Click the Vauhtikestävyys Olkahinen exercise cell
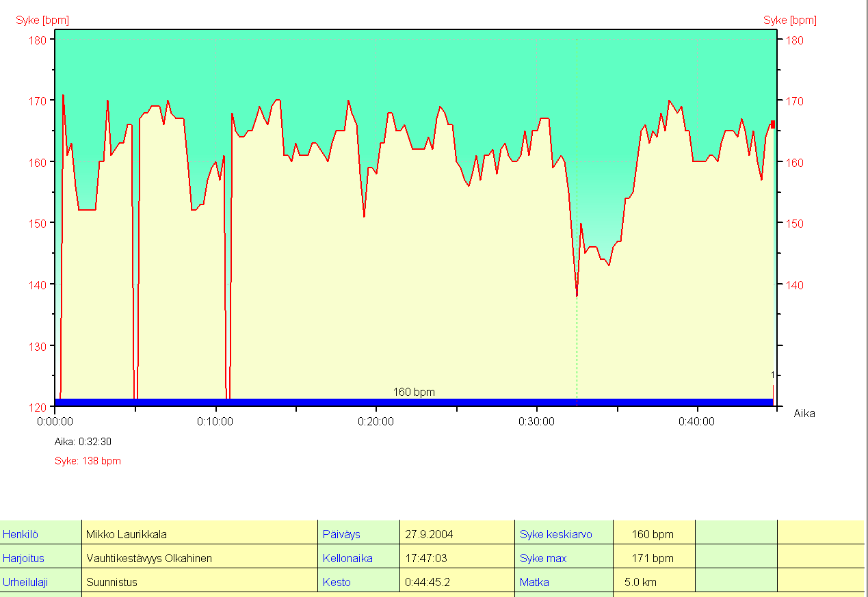868x597 pixels. (x=149, y=558)
